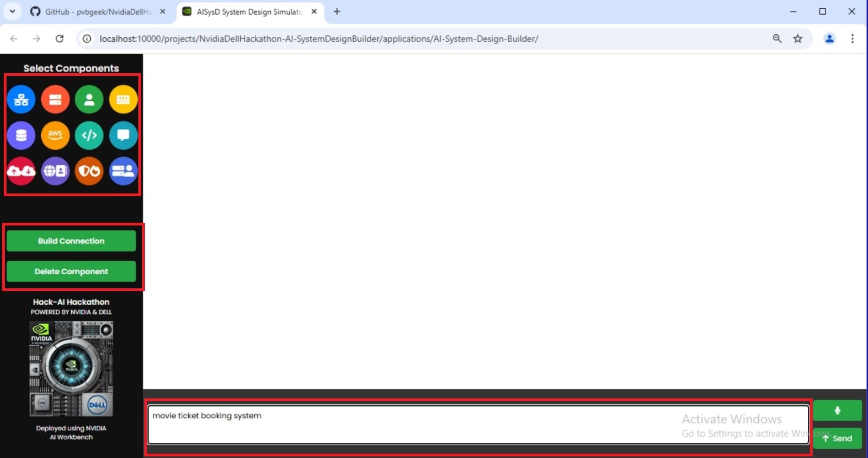Click the Build Connection button
This screenshot has width=868, height=458.
pyautogui.click(x=71, y=241)
